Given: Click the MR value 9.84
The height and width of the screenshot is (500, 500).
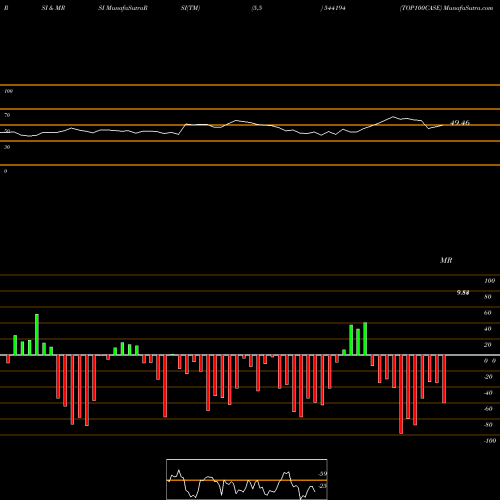Looking at the screenshot, I should (463, 293).
